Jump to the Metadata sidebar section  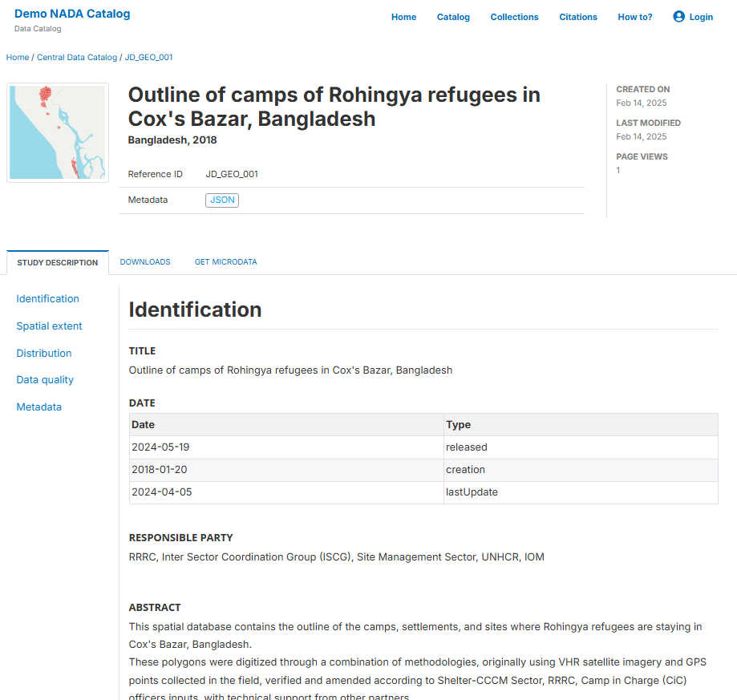[x=38, y=407]
